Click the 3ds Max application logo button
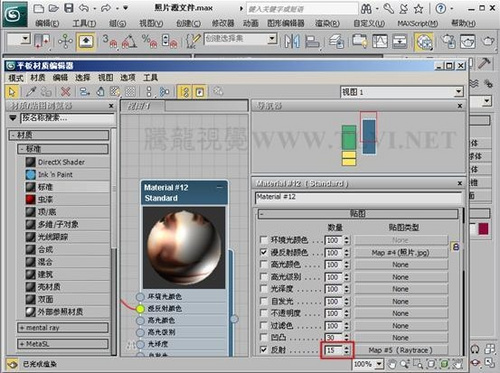Image resolution: width=500 pixels, height=373 pixels. 15,14
